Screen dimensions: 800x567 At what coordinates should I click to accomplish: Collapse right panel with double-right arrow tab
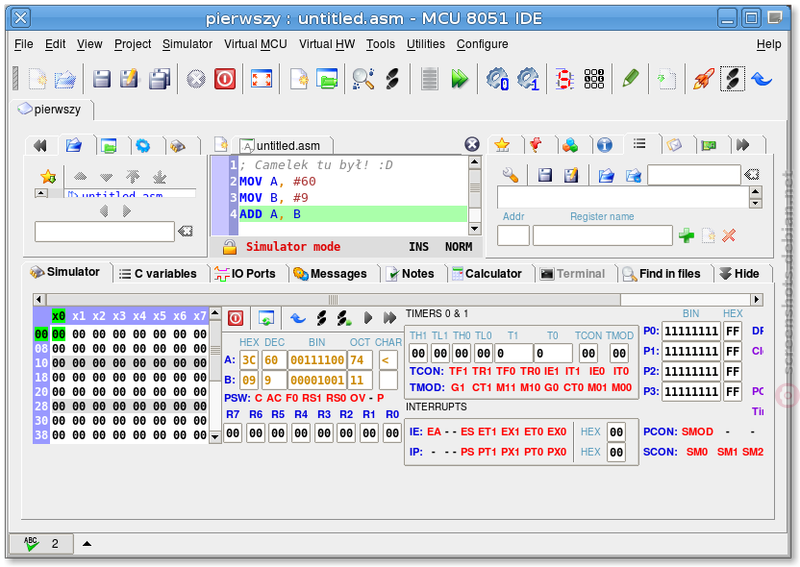(743, 145)
